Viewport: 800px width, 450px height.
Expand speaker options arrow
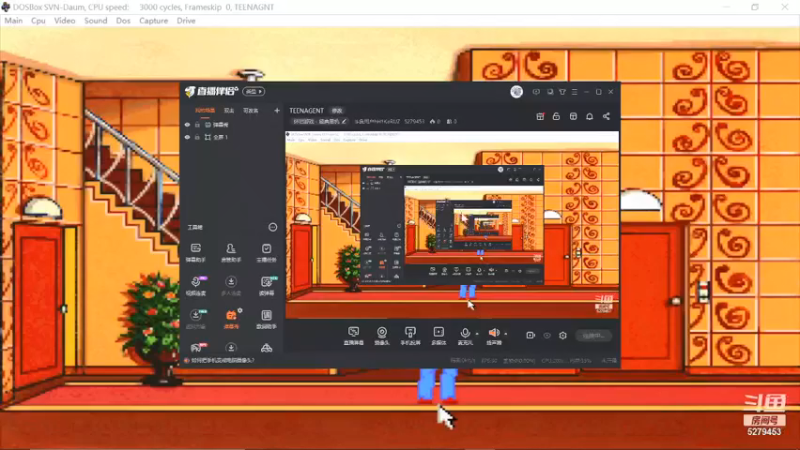[506, 334]
